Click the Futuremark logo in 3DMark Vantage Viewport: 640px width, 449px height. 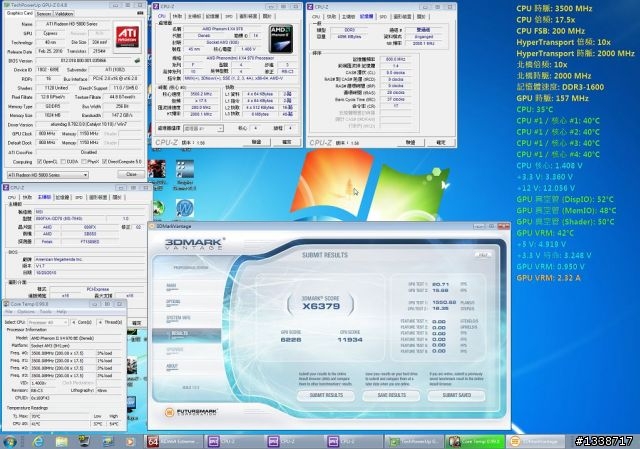coord(191,412)
